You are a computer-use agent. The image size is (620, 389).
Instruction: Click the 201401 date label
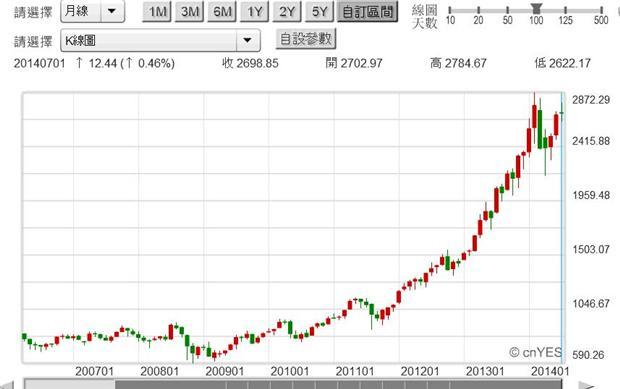[550, 372]
